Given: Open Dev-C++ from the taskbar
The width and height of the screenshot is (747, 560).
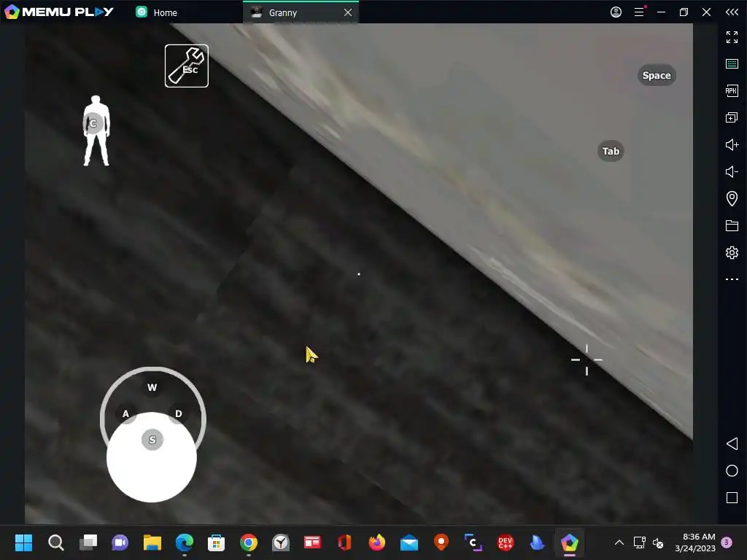Looking at the screenshot, I should pyautogui.click(x=505, y=542).
